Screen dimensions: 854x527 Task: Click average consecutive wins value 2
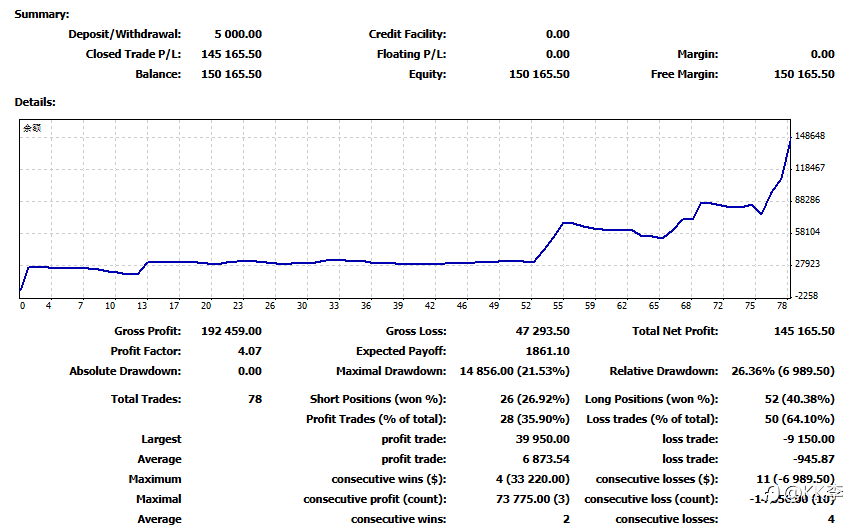click(566, 519)
